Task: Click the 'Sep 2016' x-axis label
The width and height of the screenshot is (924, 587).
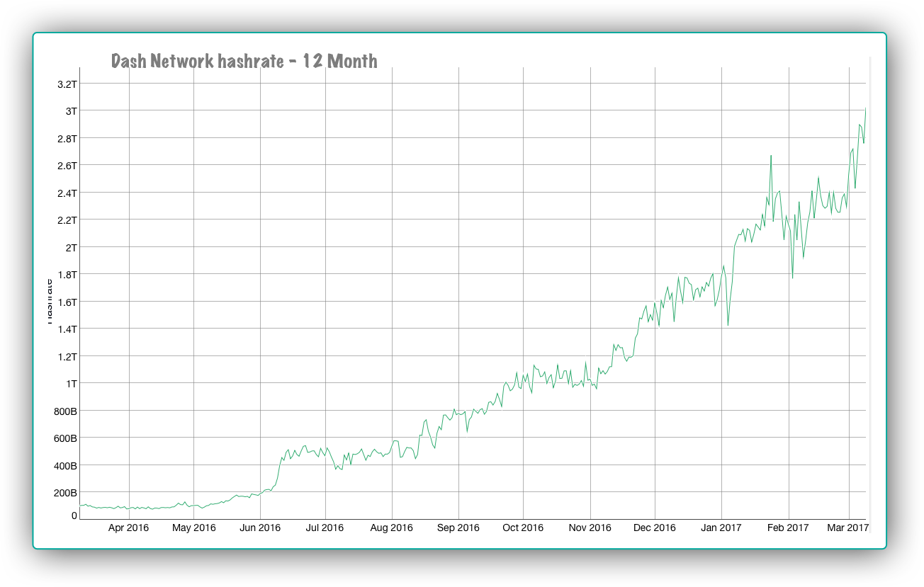Action: click(458, 528)
